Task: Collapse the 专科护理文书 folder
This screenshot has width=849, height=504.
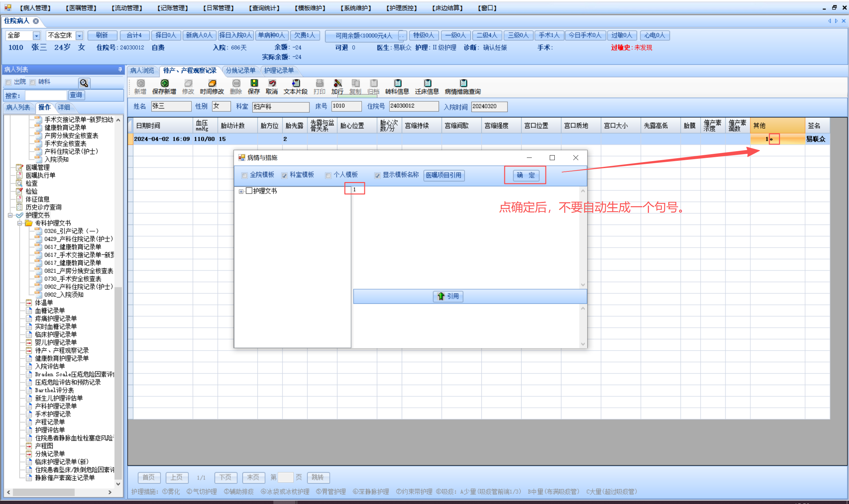Action: pyautogui.click(x=20, y=223)
